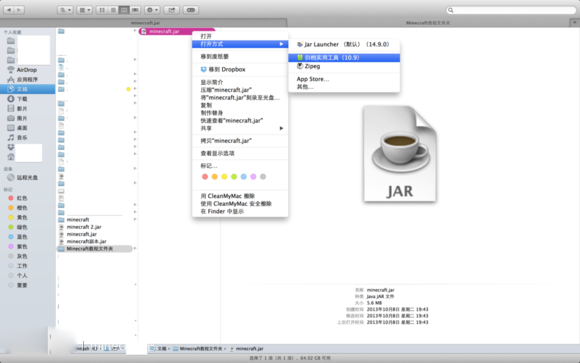The image size is (580, 363).
Task: Apply the red tag color dot
Action: 205,177
